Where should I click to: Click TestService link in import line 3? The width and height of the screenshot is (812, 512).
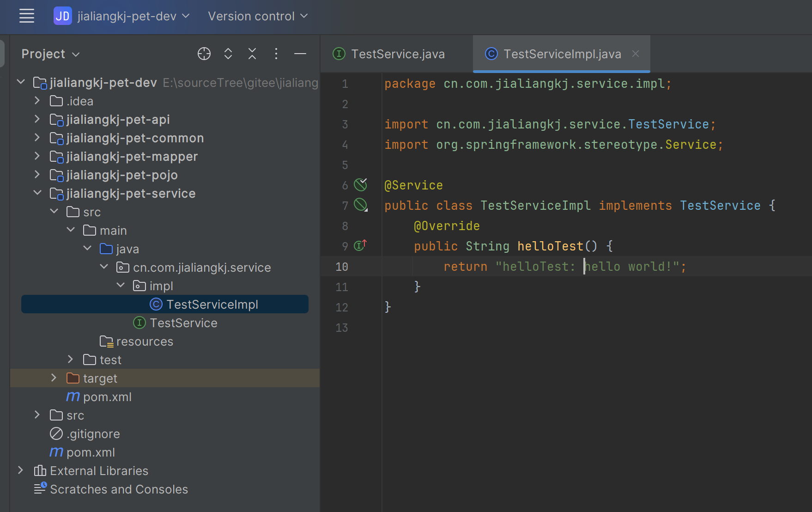(668, 124)
